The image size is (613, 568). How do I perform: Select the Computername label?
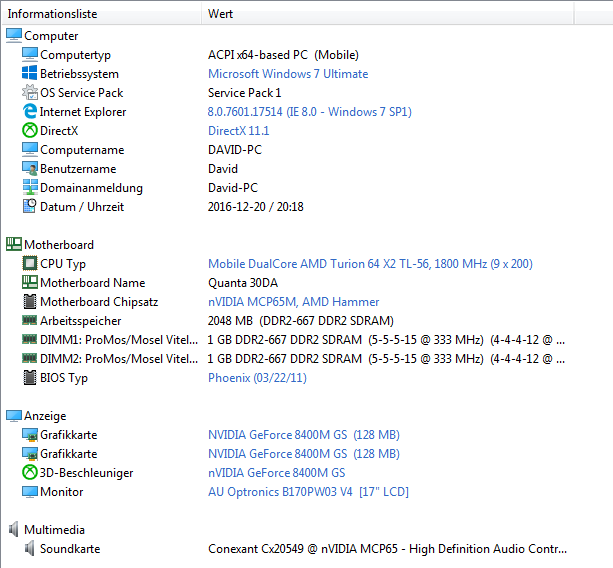point(82,150)
